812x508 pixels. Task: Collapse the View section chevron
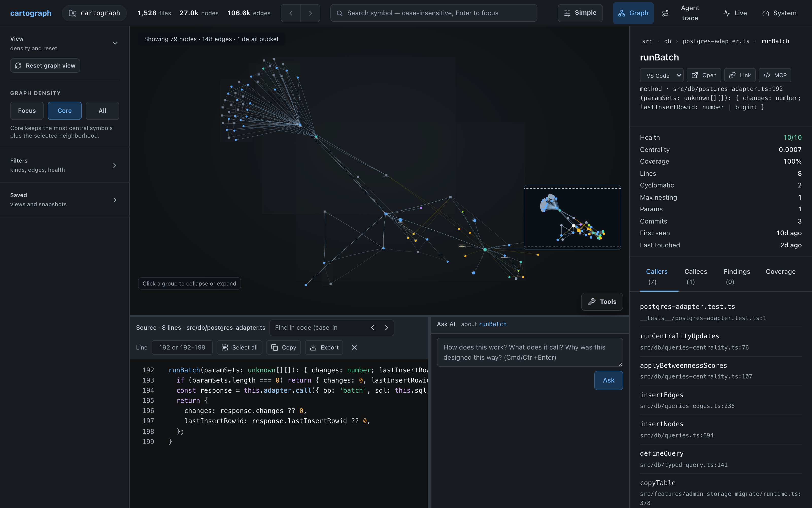click(x=115, y=43)
